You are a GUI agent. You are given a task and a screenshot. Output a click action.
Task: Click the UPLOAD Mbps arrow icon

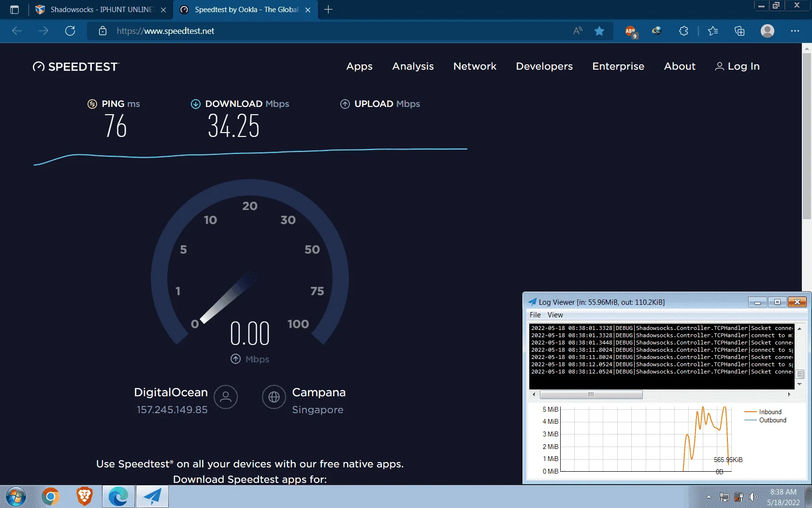tap(345, 104)
